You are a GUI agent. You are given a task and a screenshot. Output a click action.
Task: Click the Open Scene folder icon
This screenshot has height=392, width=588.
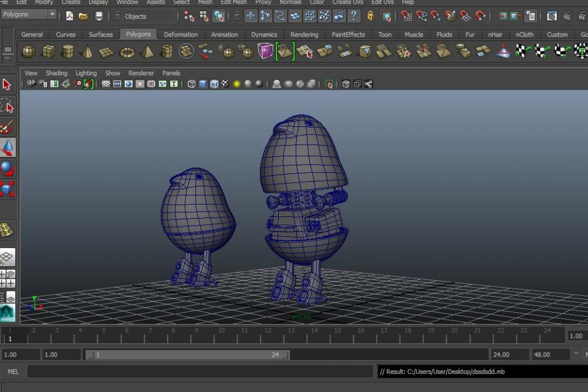[83, 16]
